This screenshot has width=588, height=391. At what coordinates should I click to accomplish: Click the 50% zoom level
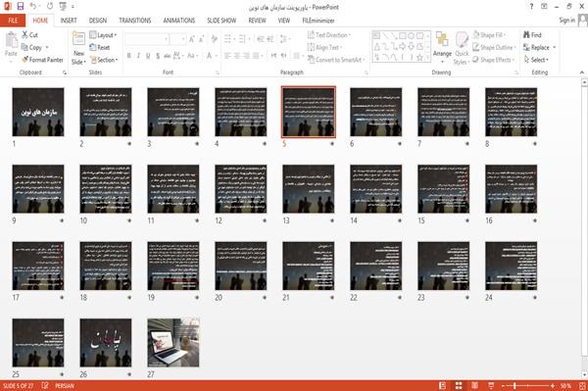[x=565, y=385]
